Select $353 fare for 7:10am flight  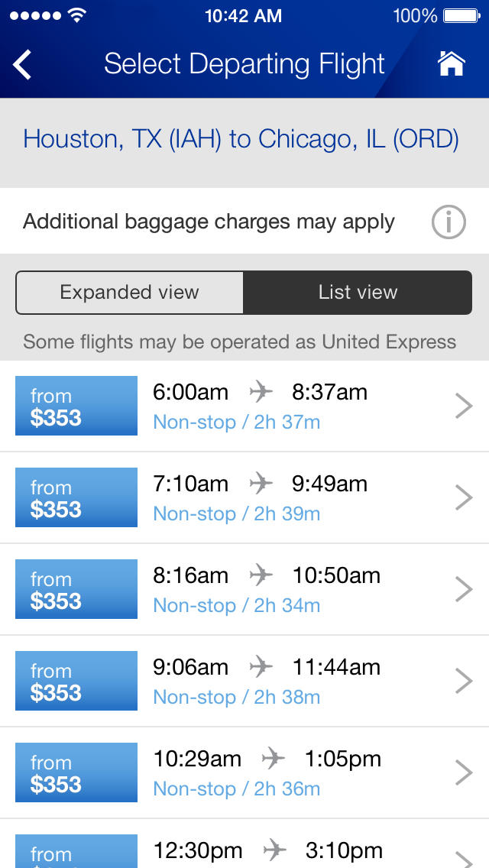coord(76,498)
